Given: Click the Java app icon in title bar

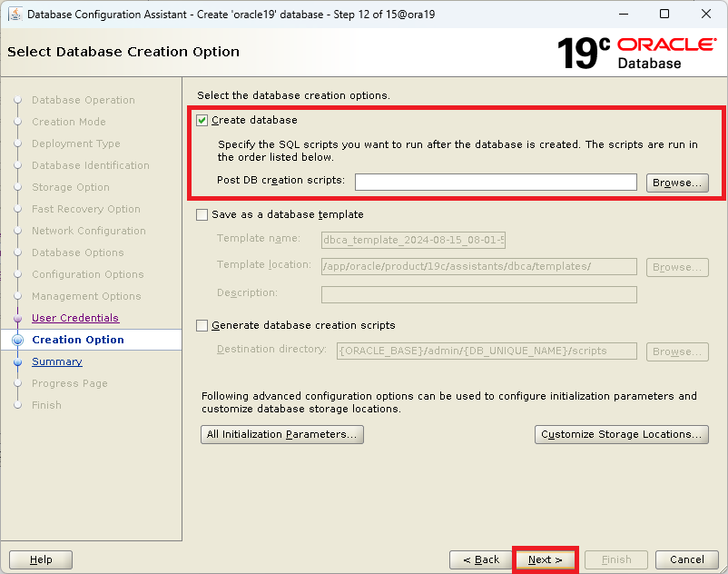Looking at the screenshot, I should pos(15,14).
